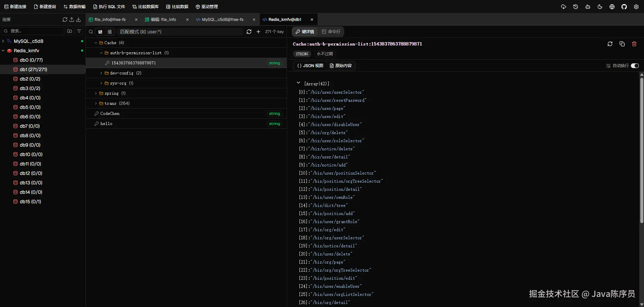Click the filter icon next to sidebar search

pos(79,31)
